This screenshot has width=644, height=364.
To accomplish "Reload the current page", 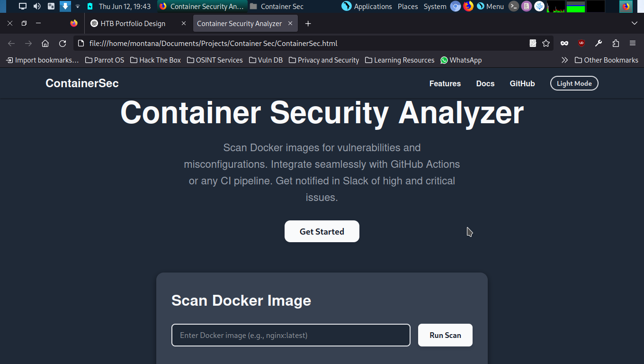I will (63, 43).
